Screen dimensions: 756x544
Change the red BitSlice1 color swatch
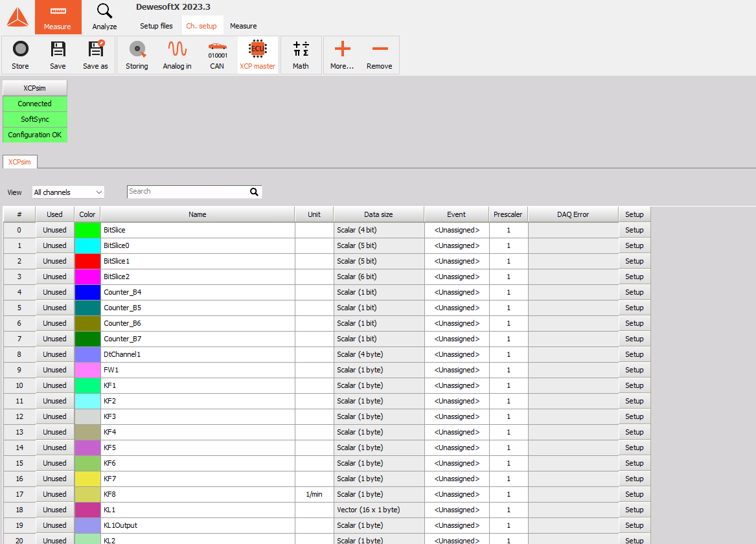(x=87, y=261)
